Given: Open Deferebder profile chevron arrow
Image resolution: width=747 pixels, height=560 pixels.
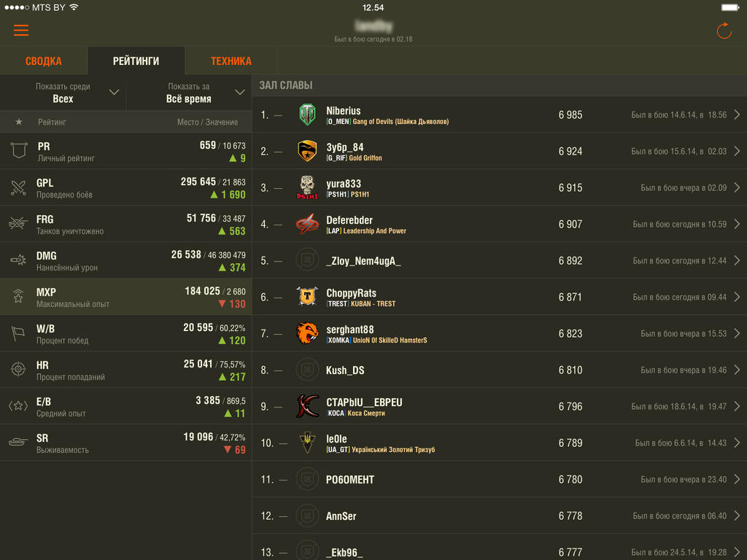Looking at the screenshot, I should click(737, 224).
